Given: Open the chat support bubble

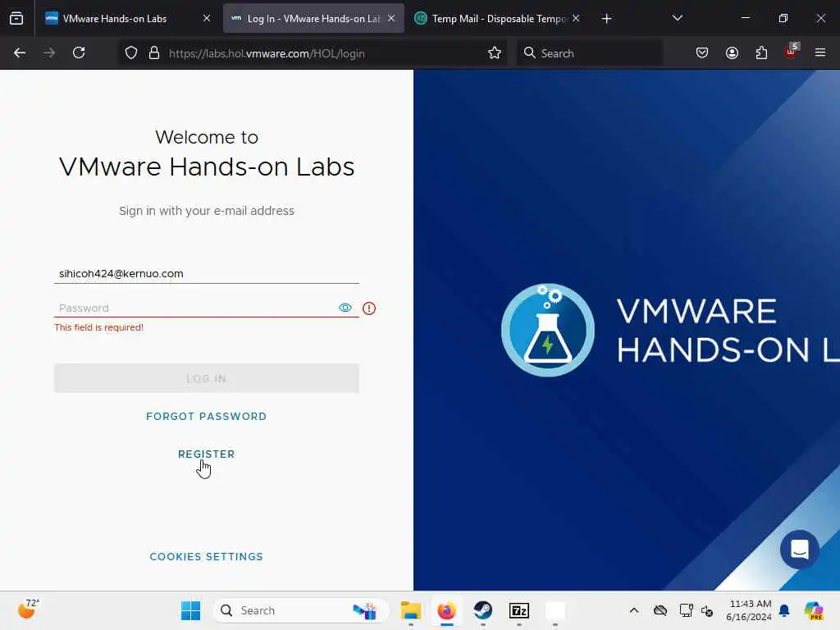Looking at the screenshot, I should tap(799, 549).
